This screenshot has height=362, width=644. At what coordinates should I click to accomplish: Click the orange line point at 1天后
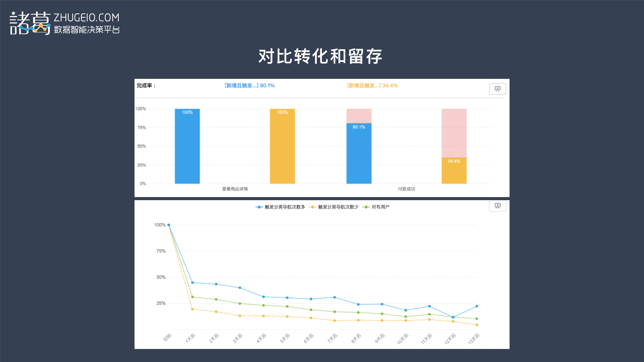coord(192,309)
